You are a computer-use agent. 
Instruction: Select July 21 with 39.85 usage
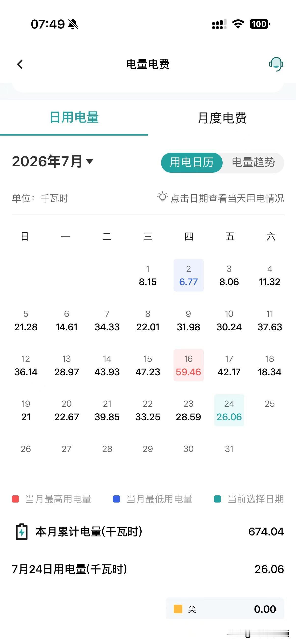tap(107, 410)
